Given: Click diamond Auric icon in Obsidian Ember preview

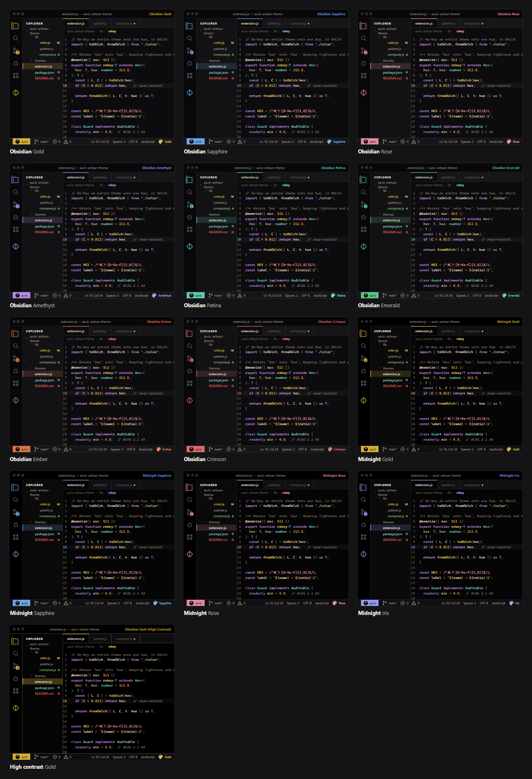Looking at the screenshot, I should click(16, 401).
